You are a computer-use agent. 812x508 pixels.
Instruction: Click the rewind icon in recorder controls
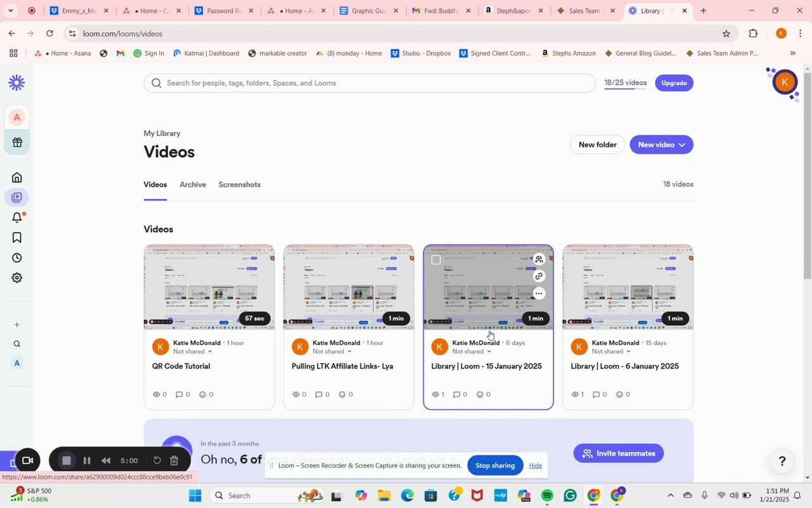(106, 460)
